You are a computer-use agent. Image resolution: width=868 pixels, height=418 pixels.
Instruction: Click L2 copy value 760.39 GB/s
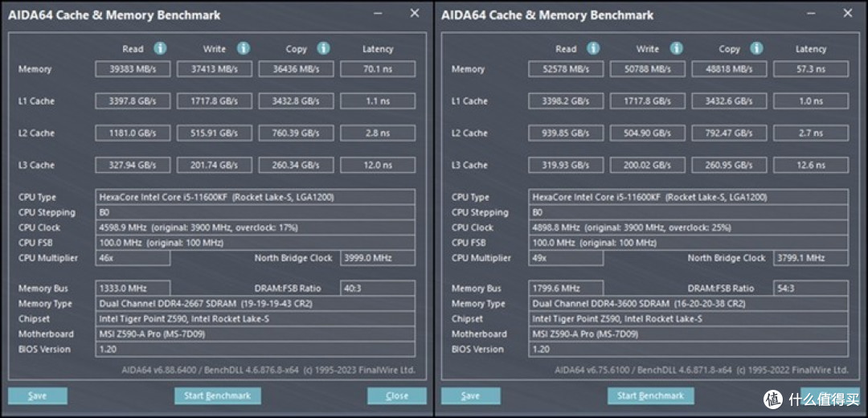tap(296, 133)
